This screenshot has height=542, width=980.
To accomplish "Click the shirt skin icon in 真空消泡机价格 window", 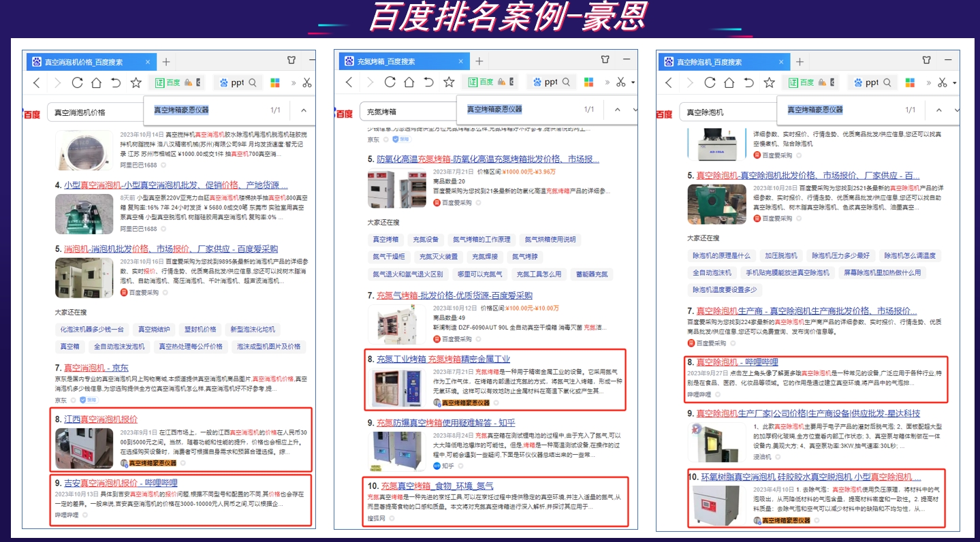I will pyautogui.click(x=291, y=60).
